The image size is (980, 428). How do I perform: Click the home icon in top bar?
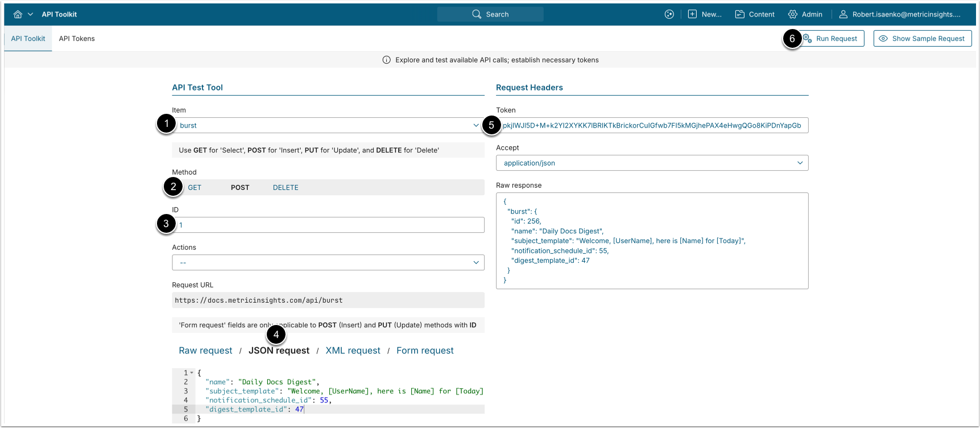pos(18,14)
